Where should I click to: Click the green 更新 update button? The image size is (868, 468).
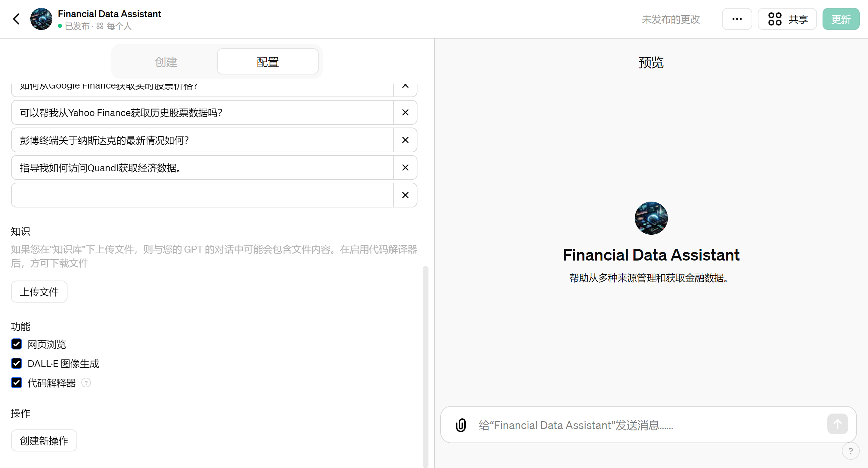pyautogui.click(x=841, y=19)
